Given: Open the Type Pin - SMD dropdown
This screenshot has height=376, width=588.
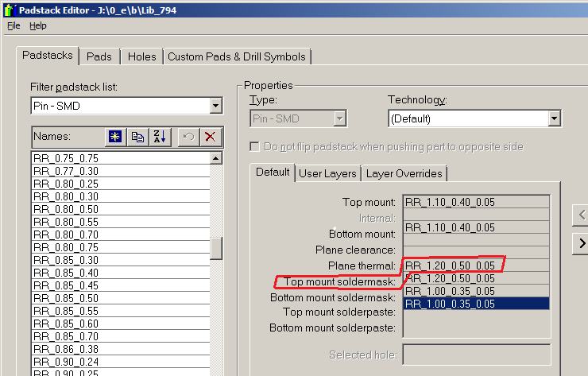Looking at the screenshot, I should (339, 119).
